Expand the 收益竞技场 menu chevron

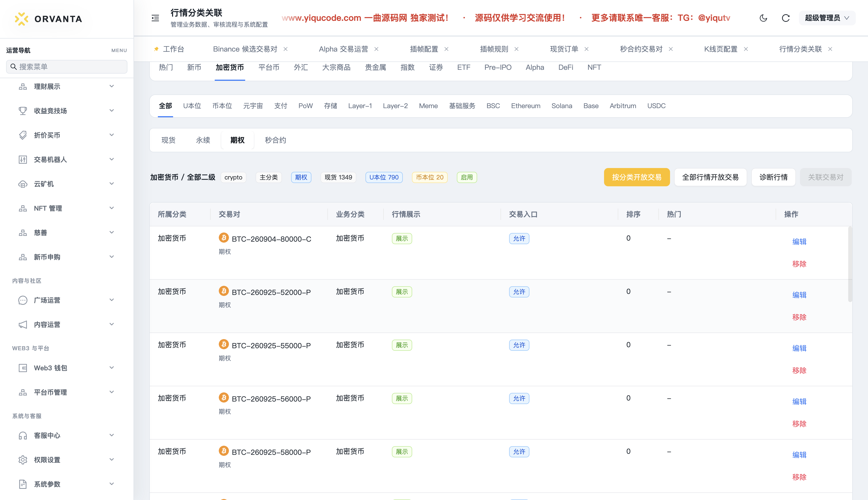click(x=112, y=111)
